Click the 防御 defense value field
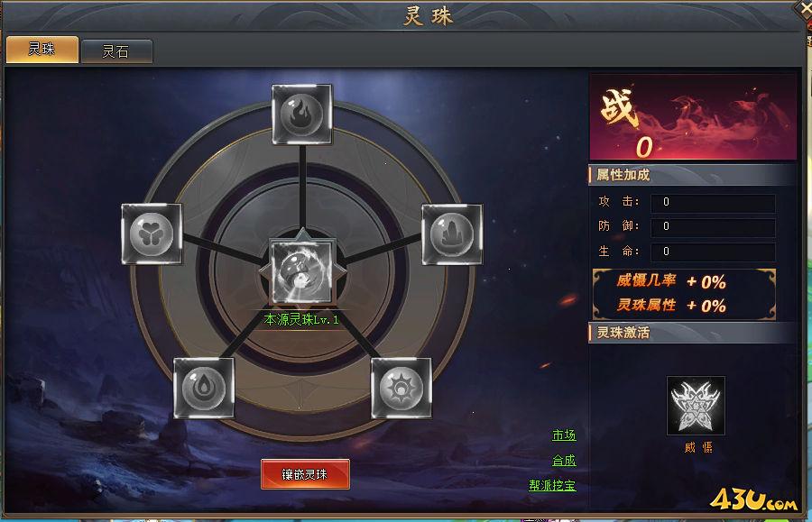This screenshot has height=522, width=812. coord(713,226)
